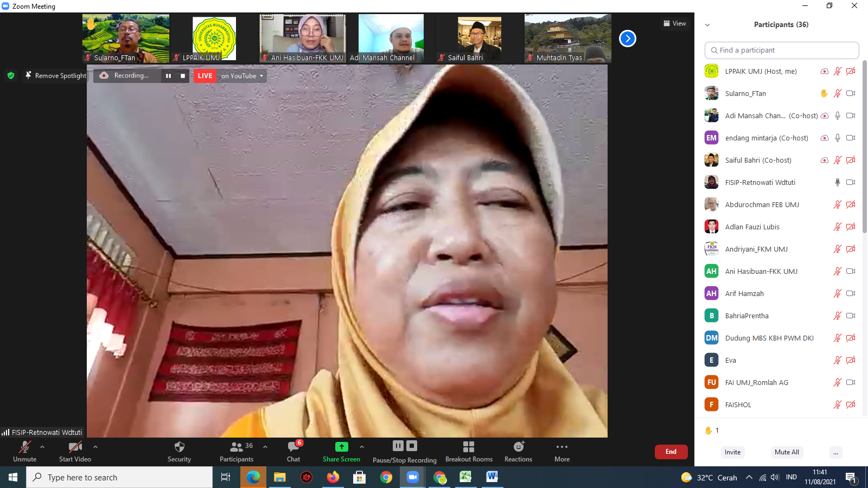
Task: Open the Reactions smiley icon
Action: click(519, 447)
